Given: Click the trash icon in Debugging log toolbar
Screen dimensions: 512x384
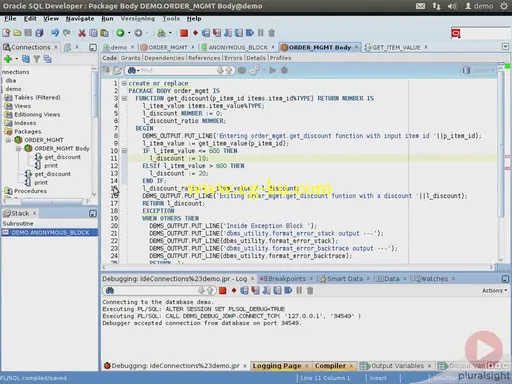Looking at the screenshot, I should (310, 291).
